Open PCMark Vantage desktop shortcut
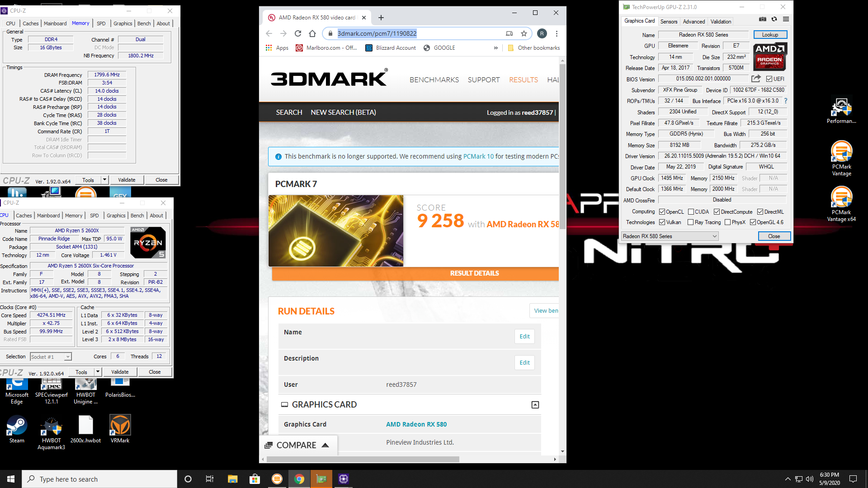 841,158
